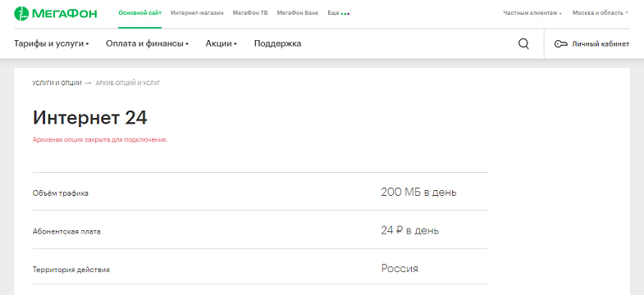The image size is (644, 295).
Task: Click the three dots next to Еще
Action: tap(345, 14)
